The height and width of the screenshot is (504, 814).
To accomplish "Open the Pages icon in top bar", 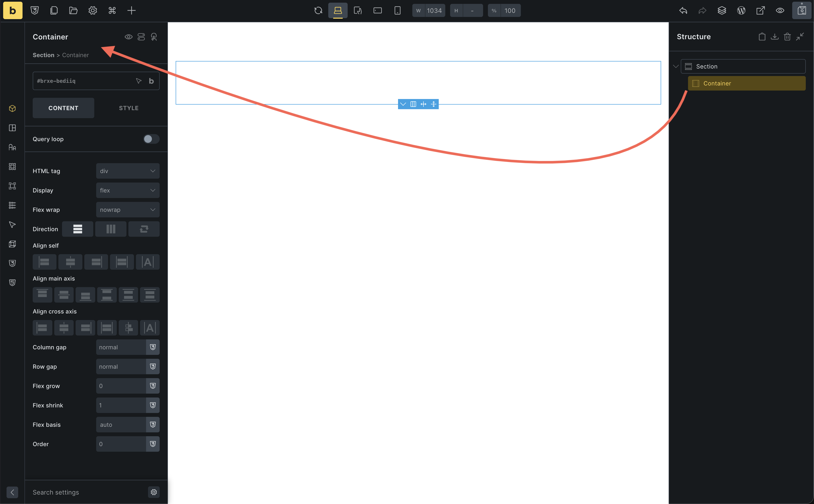I will click(54, 10).
